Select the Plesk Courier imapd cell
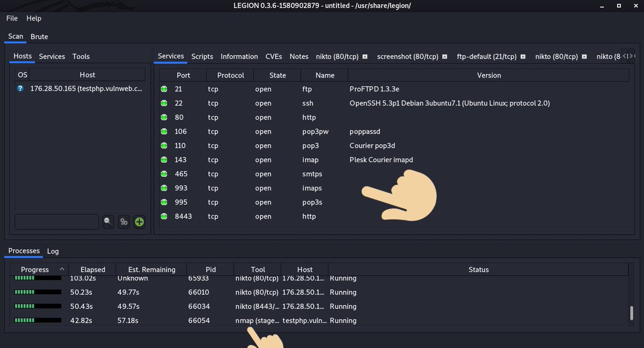The image size is (644, 348). point(381,160)
